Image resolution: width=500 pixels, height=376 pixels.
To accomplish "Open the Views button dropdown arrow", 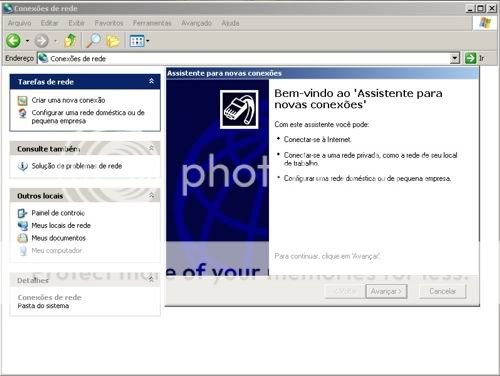I will 148,41.
